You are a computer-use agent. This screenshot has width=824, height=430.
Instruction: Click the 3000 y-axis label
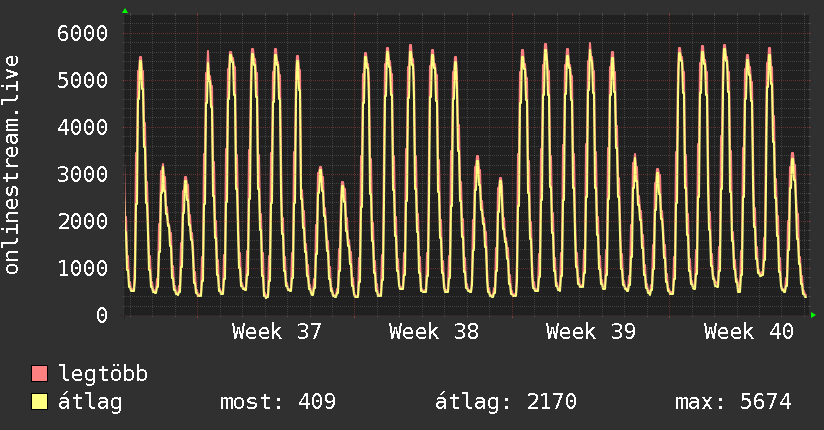coord(83,174)
